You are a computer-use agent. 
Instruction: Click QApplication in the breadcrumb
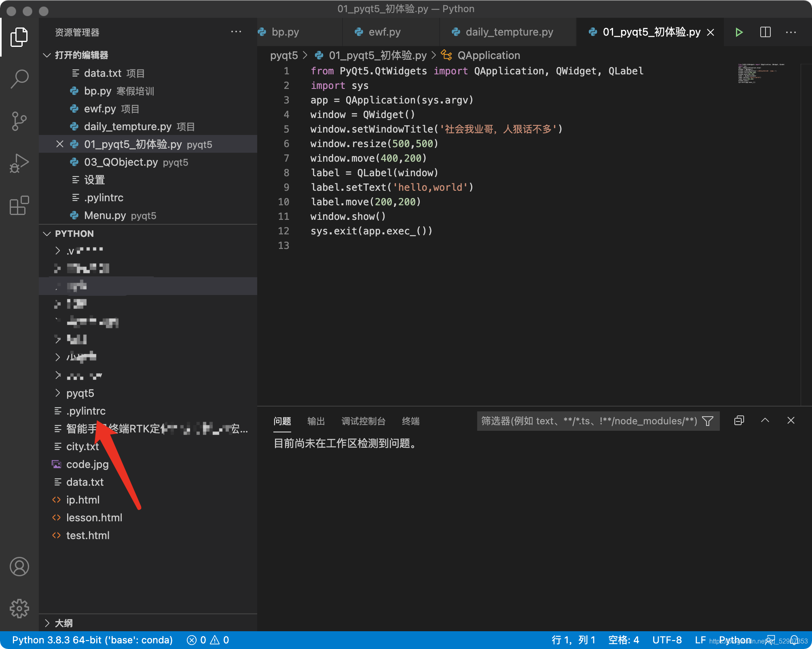(489, 55)
